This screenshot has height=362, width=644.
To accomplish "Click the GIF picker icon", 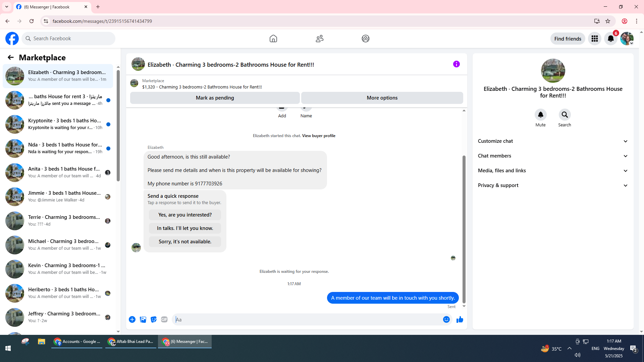I will tap(164, 319).
